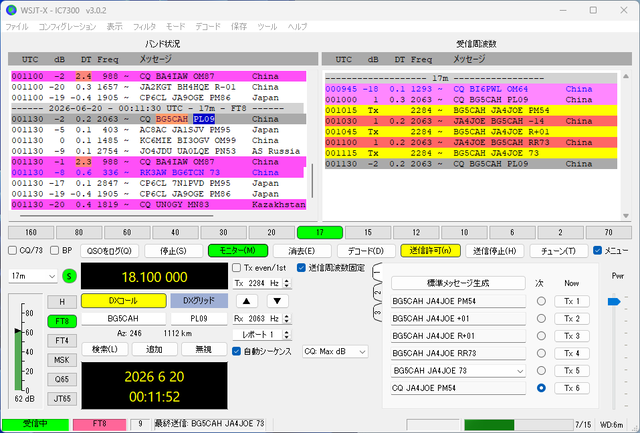Click the Pwr slider handle

[614, 302]
